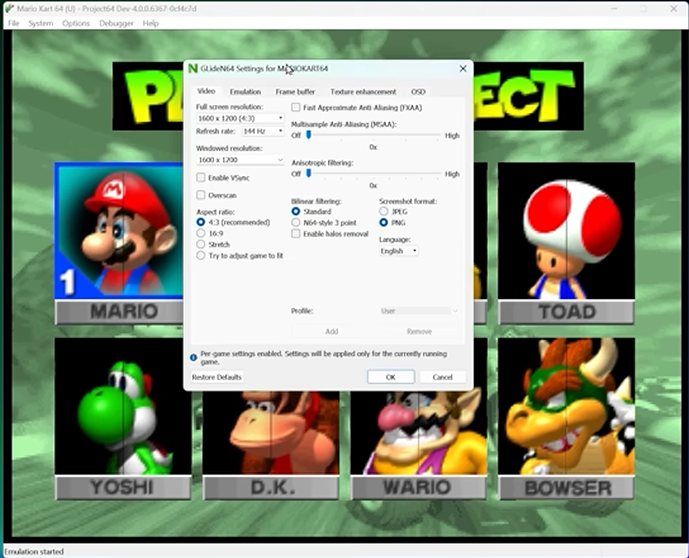Click the MSAA slider handle
This screenshot has height=558, width=689.
tap(308, 135)
